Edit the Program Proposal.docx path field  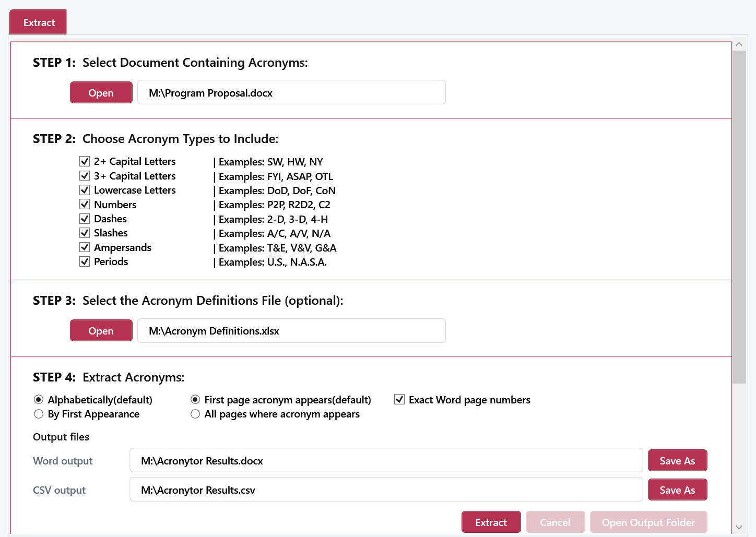[x=291, y=92]
